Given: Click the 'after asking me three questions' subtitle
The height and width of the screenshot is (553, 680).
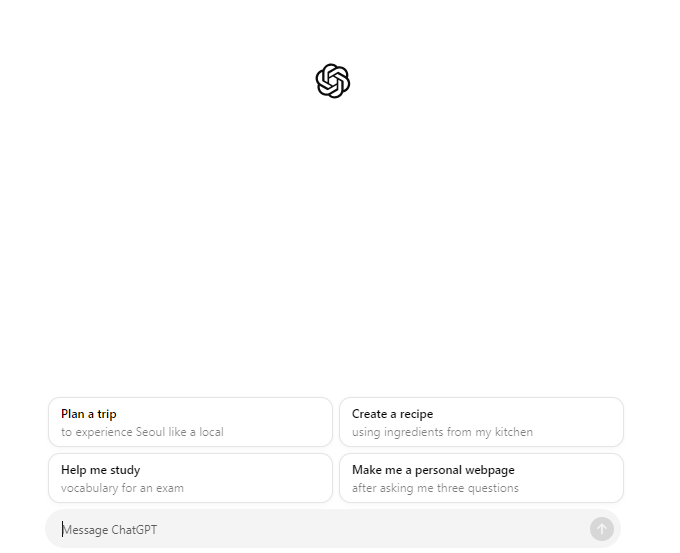Looking at the screenshot, I should [435, 488].
